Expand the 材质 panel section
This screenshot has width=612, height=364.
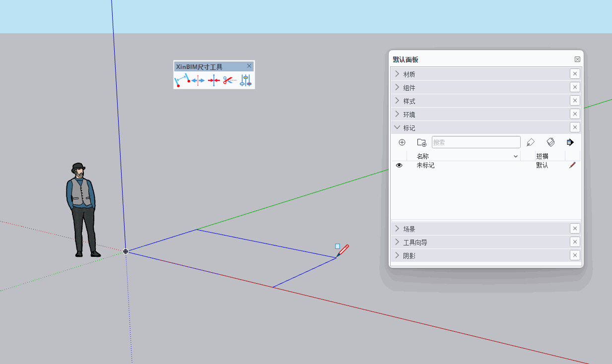(x=409, y=74)
